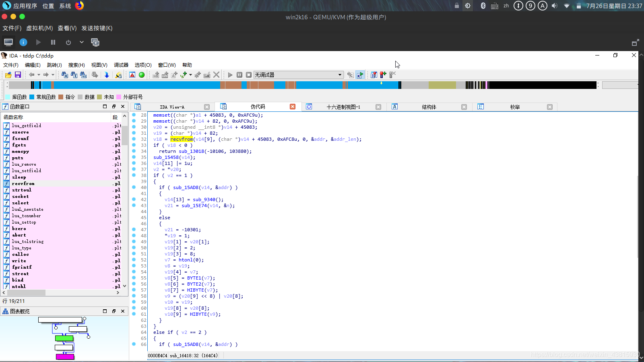Click the Bluetooth icon in system tray

click(483, 6)
